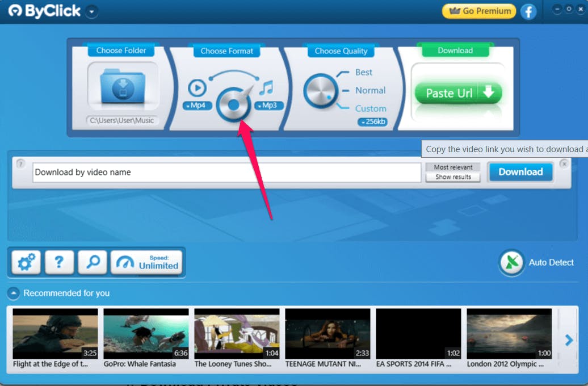
Task: Open GoPro: Whale Fantasia thumbnail
Action: click(146, 334)
